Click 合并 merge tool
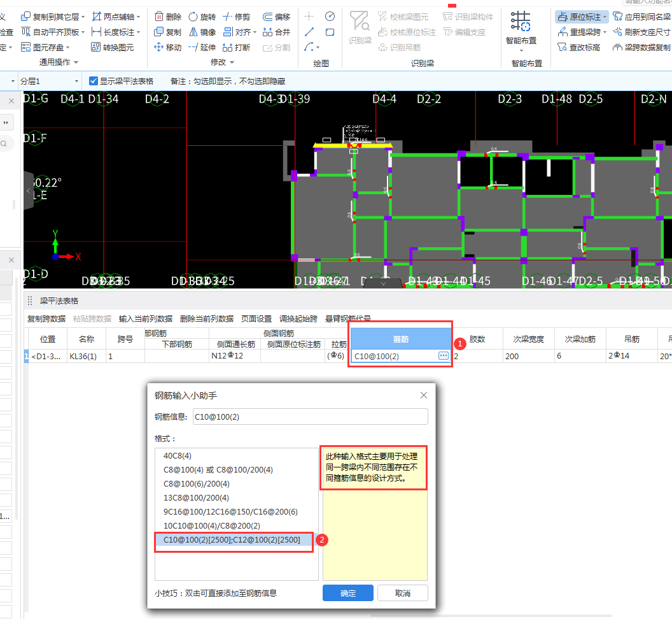Image resolution: width=672 pixels, height=619 pixels. [x=276, y=32]
